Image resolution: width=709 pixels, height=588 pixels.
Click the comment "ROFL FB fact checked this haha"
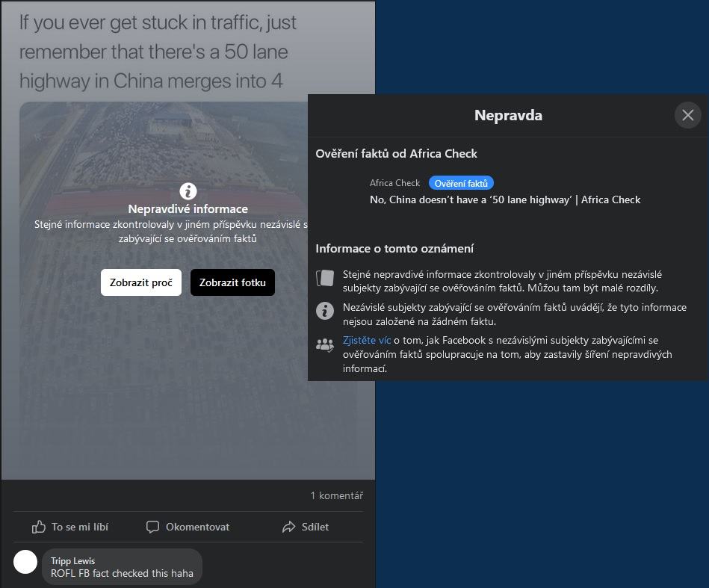(122, 573)
